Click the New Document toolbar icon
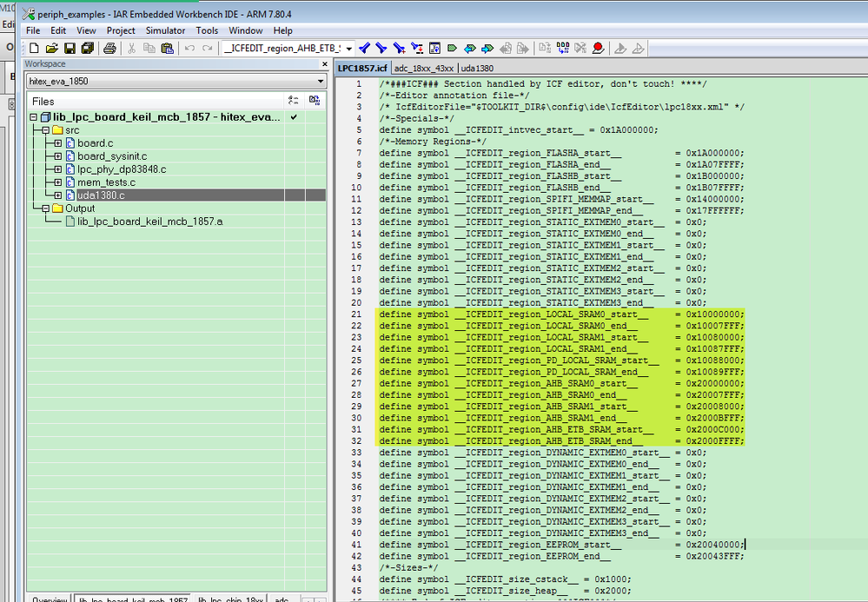The height and width of the screenshot is (602, 868). 34,49
